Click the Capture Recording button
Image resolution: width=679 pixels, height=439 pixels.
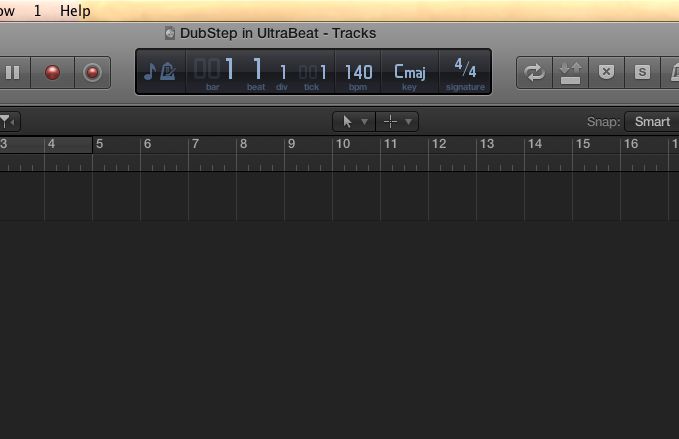pos(92,73)
